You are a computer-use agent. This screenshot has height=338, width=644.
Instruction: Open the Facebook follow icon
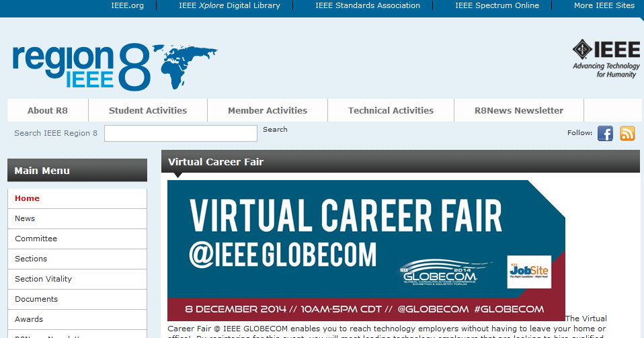tap(605, 134)
